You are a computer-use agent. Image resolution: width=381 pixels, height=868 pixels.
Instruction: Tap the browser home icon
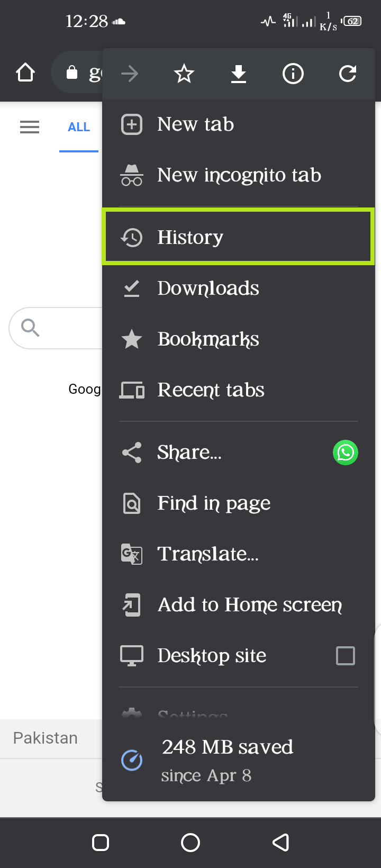pyautogui.click(x=25, y=73)
